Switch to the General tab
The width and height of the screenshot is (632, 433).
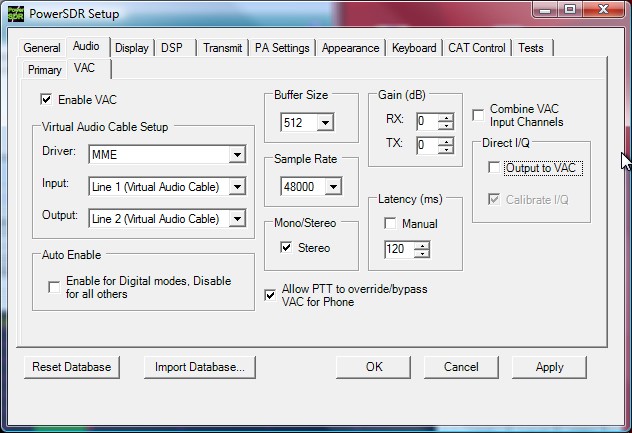click(x=42, y=48)
